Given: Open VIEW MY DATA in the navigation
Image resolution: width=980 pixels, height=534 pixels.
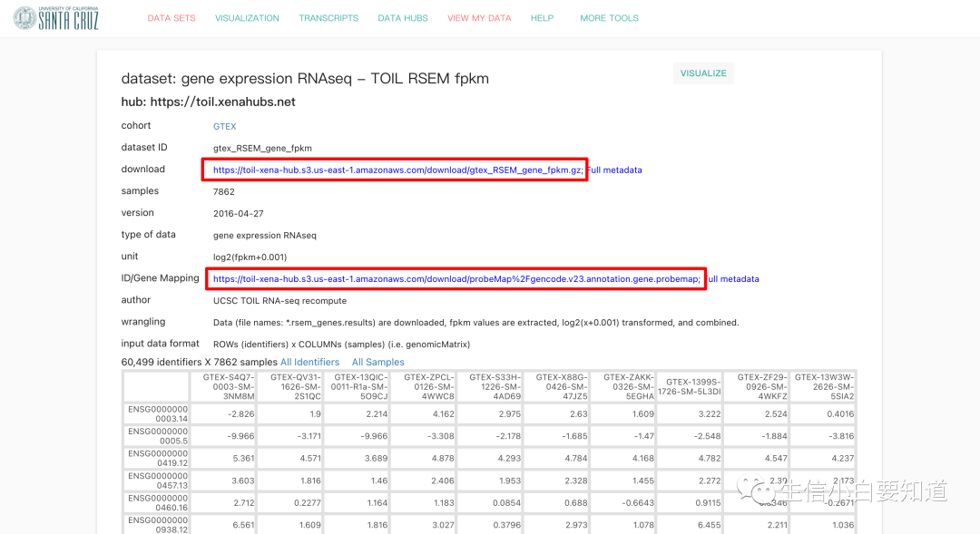Looking at the screenshot, I should (x=479, y=18).
